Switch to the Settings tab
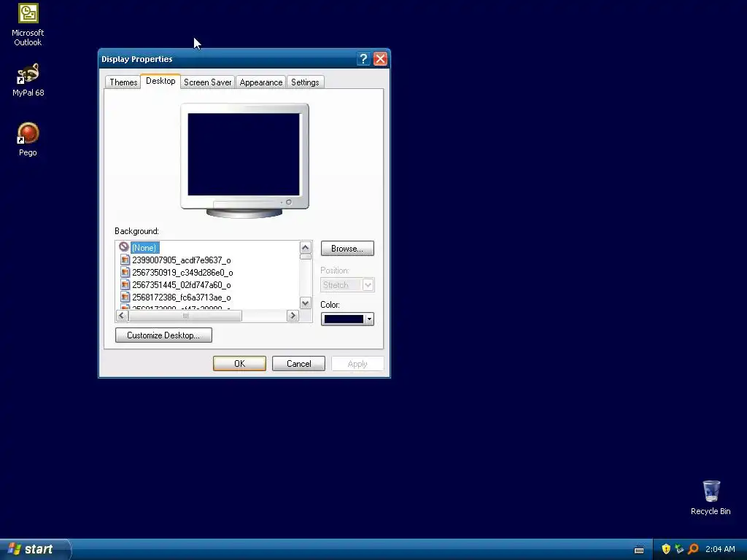 [305, 82]
